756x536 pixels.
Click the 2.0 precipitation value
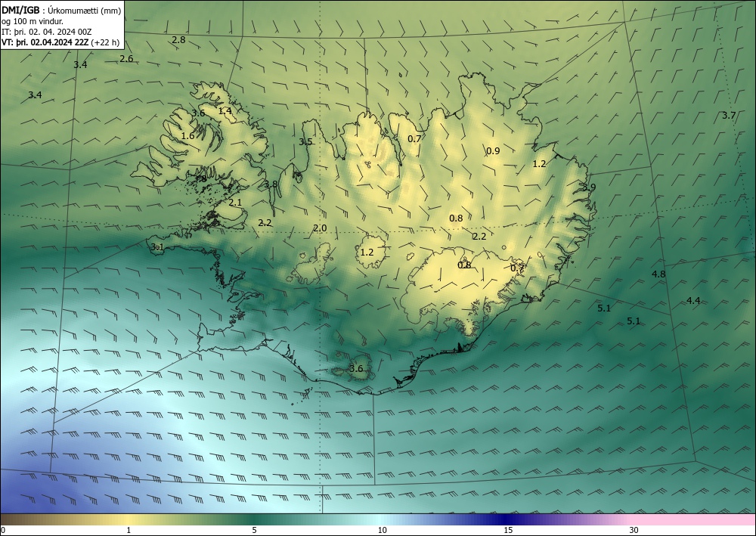point(320,228)
